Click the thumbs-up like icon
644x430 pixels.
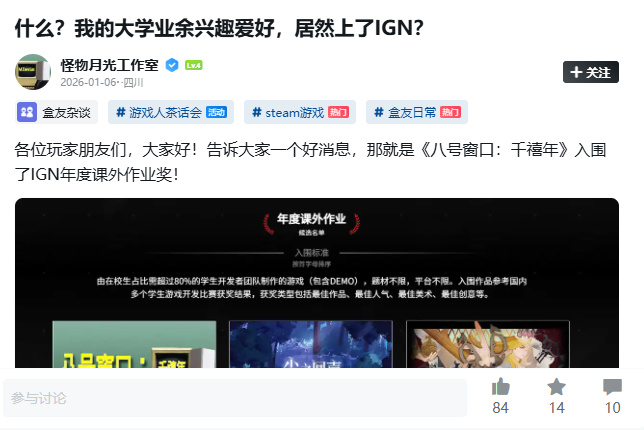pos(500,387)
